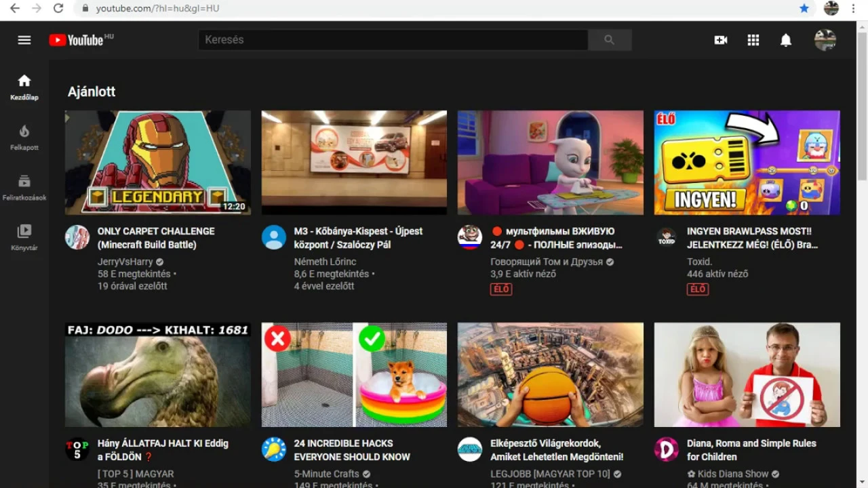Open Feliratkozások subscriptions in sidebar
868x488 pixels.
coord(24,188)
